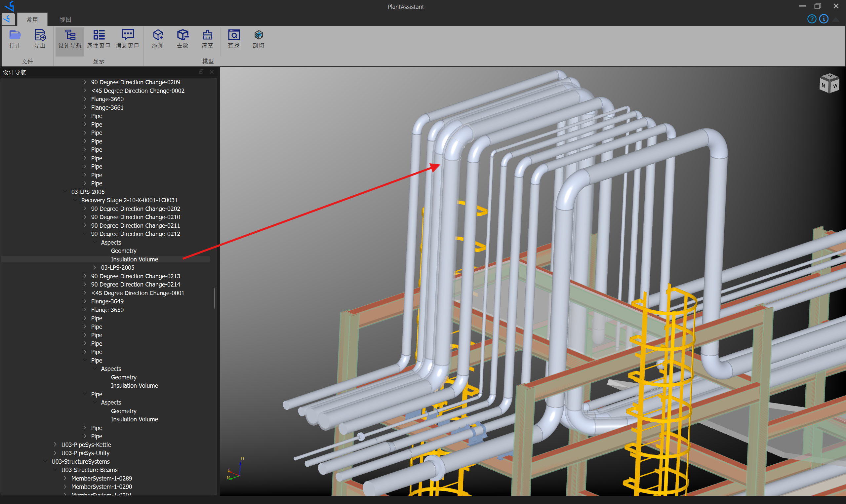Open the 查找 (Find) tool
Viewport: 846px width, 504px height.
pyautogui.click(x=233, y=39)
